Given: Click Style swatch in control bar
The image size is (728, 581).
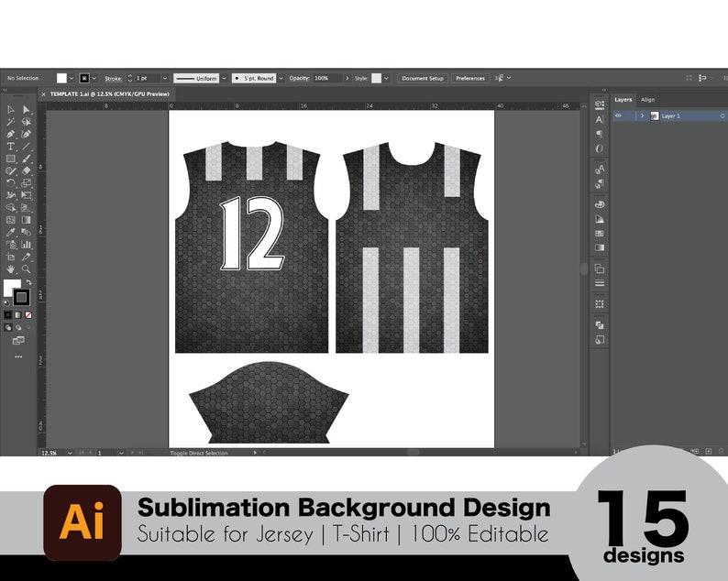Looking at the screenshot, I should click(x=377, y=79).
